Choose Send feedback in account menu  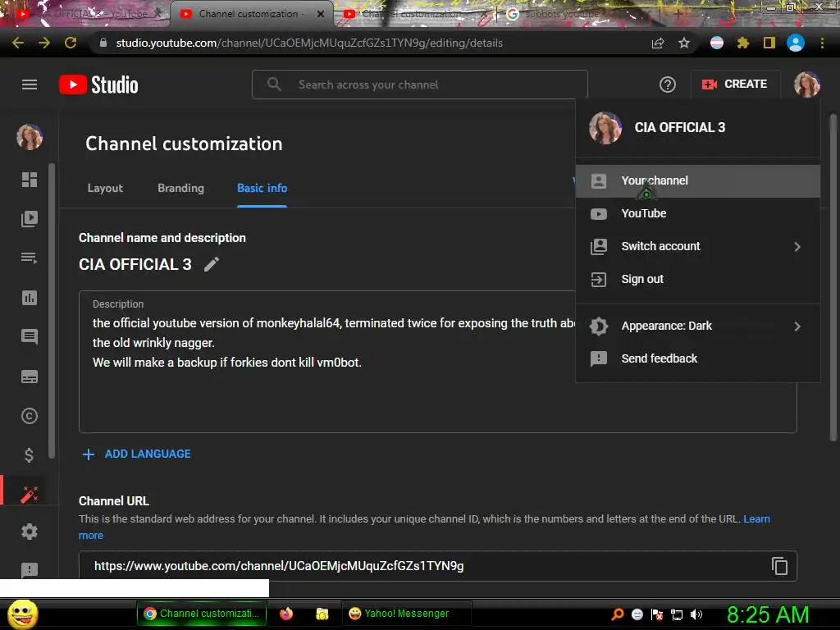click(x=697, y=358)
